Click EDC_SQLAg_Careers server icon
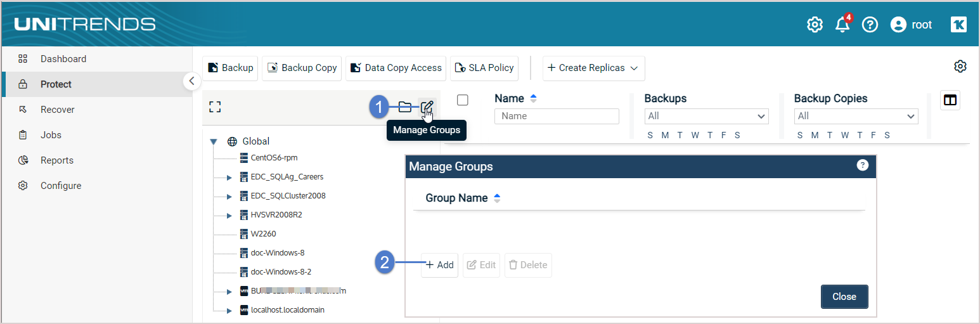980x324 pixels. 244,177
